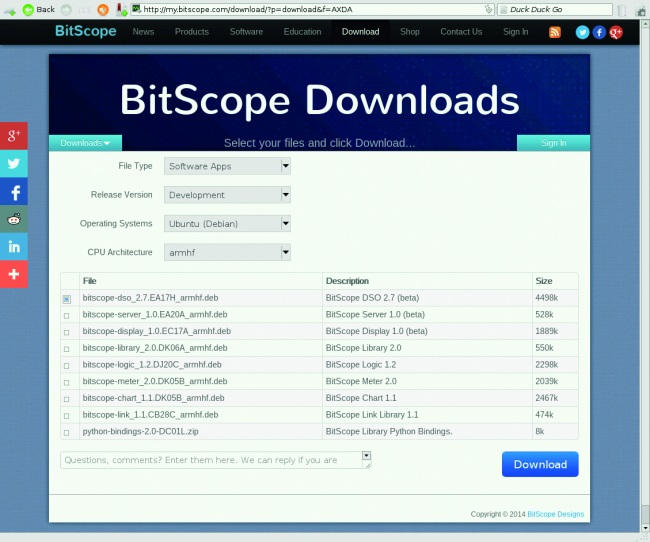Image resolution: width=650 pixels, height=542 pixels.
Task: Select checkbox for python-bindings-2.0-DC01L.zip
Action: [x=67, y=432]
